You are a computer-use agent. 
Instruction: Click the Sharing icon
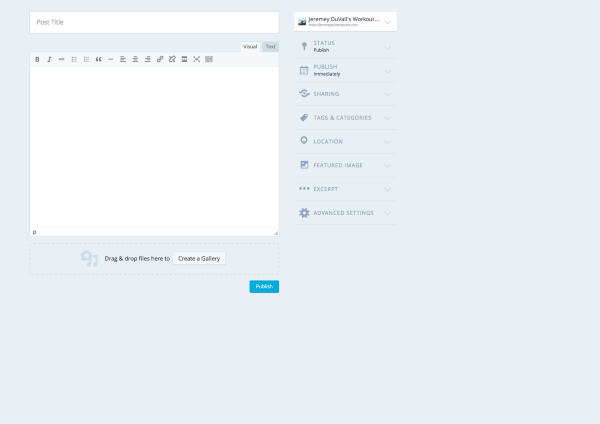(304, 93)
